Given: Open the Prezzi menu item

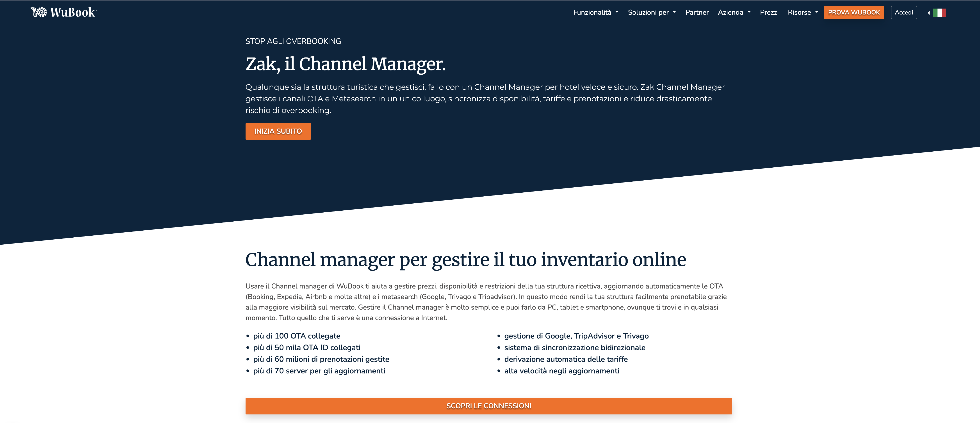Looking at the screenshot, I should pos(769,12).
